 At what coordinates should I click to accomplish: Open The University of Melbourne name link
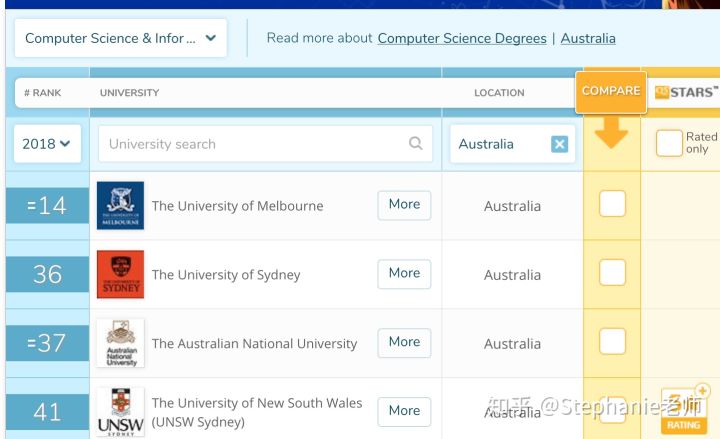237,206
